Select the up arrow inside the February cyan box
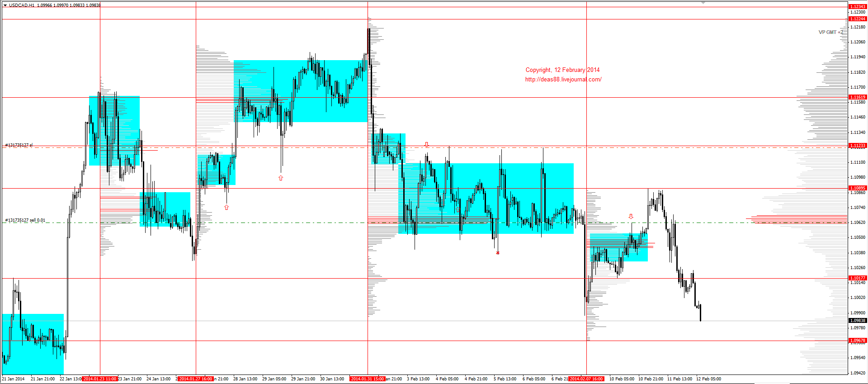 [x=458, y=209]
